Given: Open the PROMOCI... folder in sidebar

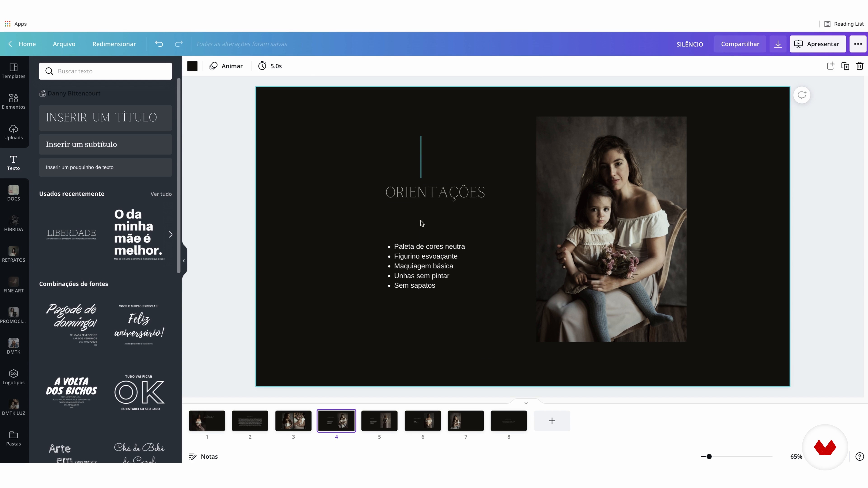Looking at the screenshot, I should 14,316.
